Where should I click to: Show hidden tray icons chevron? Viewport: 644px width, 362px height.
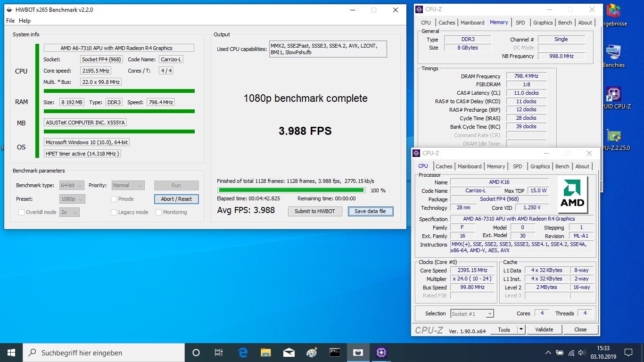(x=548, y=353)
